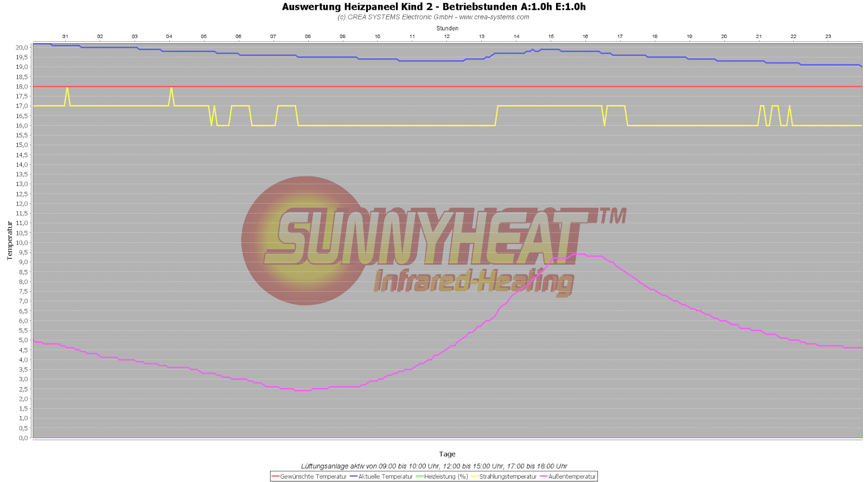The width and height of the screenshot is (868, 482).
Task: Select 'Strahlungstemperatur' legend entry
Action: coord(508,477)
